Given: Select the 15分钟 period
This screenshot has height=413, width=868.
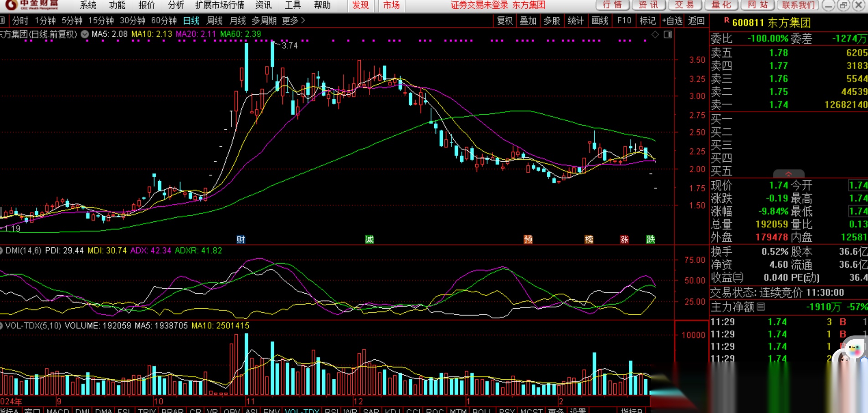Looking at the screenshot, I should coord(101,20).
